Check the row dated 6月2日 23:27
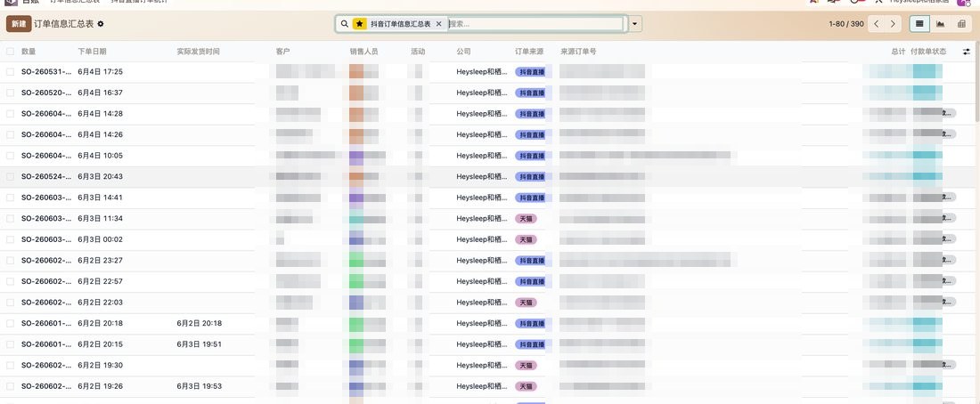The height and width of the screenshot is (404, 980). click(10, 261)
